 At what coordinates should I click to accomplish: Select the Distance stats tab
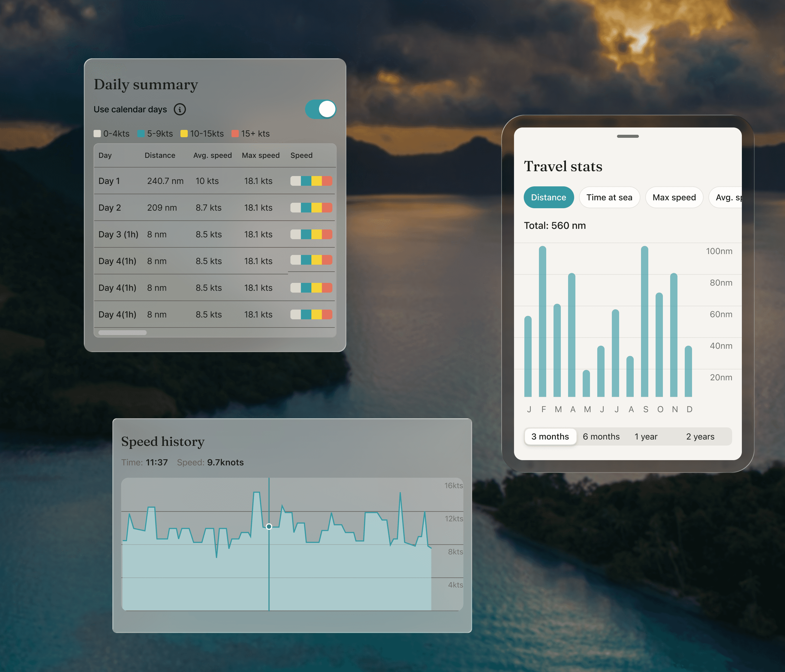coord(548,197)
